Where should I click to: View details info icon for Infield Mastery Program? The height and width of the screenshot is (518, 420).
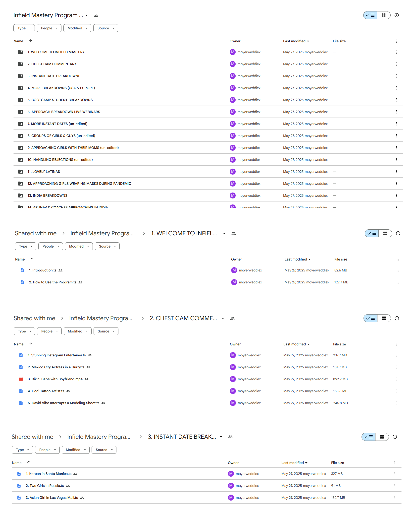point(397,15)
